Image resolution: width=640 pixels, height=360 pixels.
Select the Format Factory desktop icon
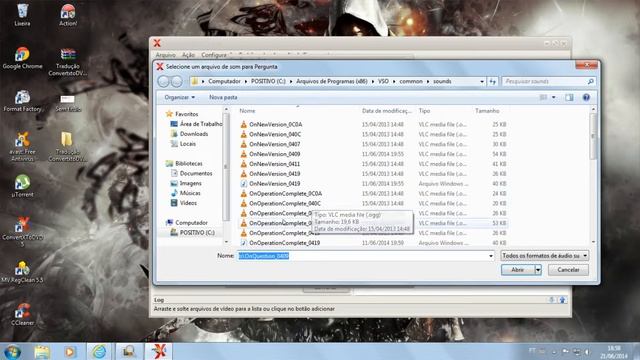pos(22,101)
